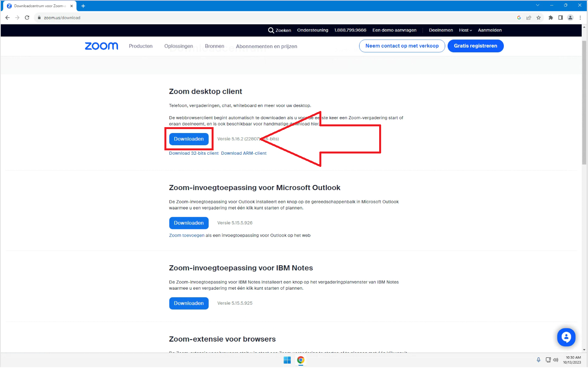The width and height of the screenshot is (588, 368).
Task: Click Download 32-bits client link
Action: pos(194,153)
